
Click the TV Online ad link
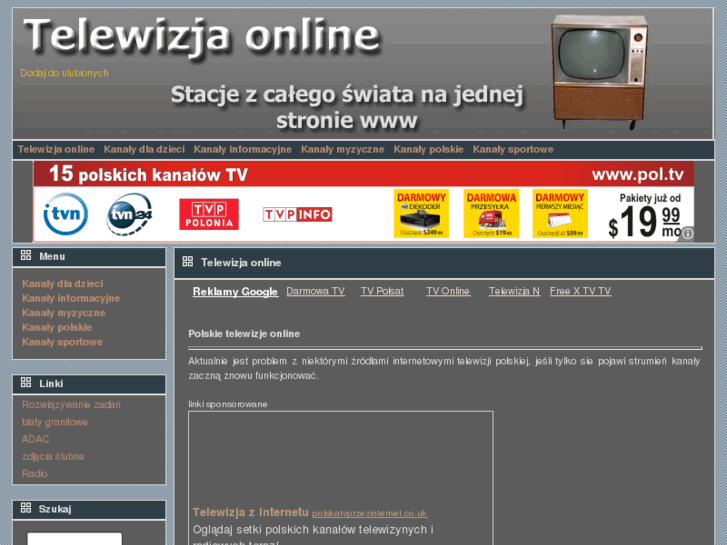click(448, 291)
